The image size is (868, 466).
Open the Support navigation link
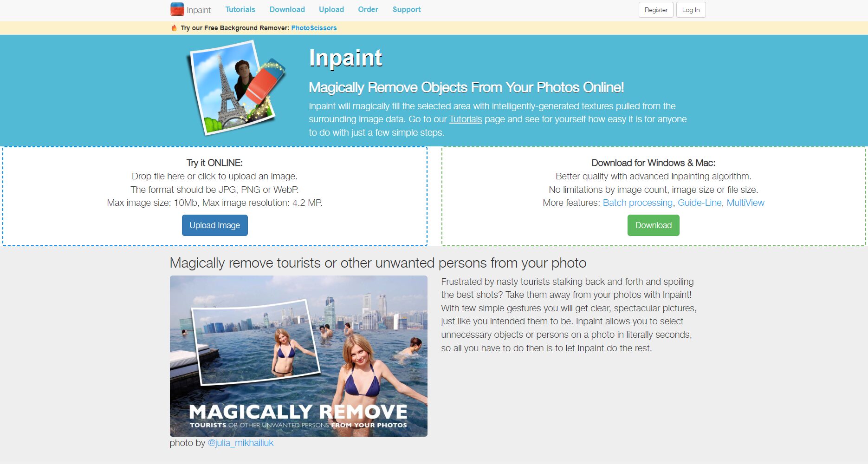[407, 9]
